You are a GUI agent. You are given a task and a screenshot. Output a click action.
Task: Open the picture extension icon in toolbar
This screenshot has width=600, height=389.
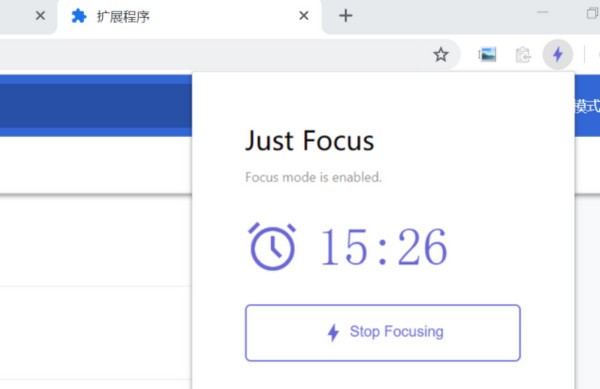[487, 54]
